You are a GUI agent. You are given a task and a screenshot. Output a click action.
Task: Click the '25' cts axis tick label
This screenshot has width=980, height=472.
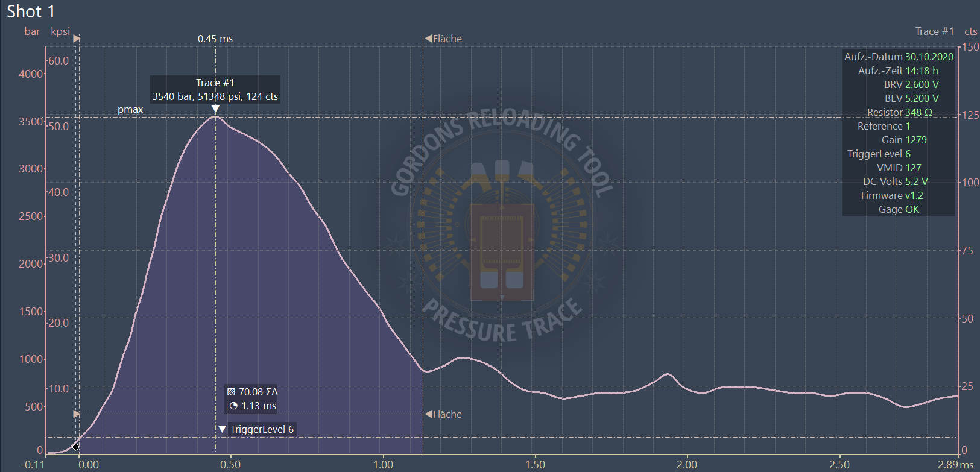click(967, 386)
